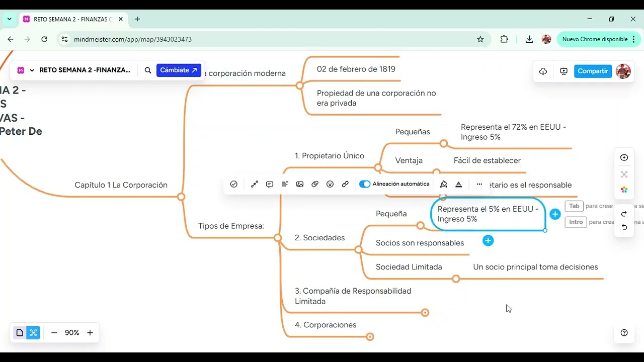Zoom in with the plus button

click(x=90, y=333)
